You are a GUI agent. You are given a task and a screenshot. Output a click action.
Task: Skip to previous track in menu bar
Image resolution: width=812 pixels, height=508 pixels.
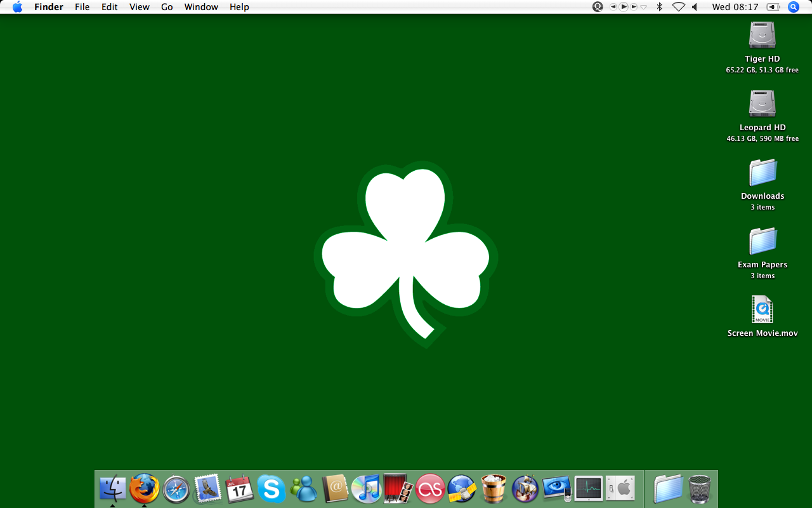pos(613,7)
